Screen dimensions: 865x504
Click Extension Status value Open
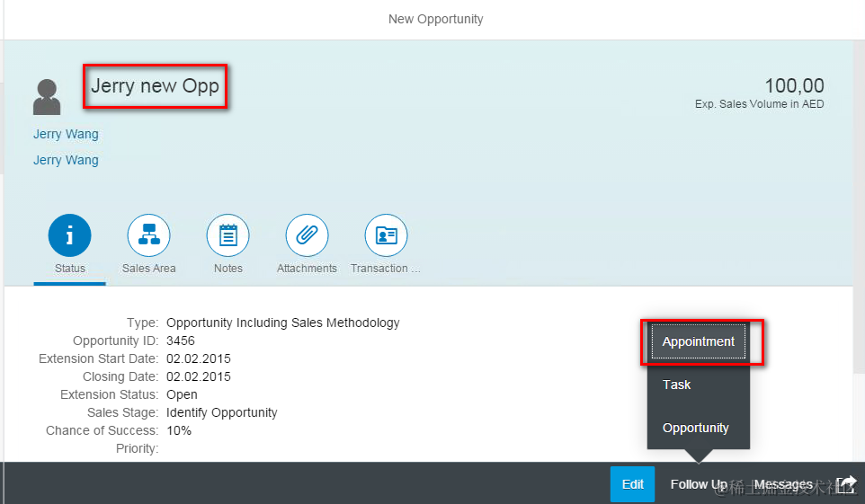(x=182, y=394)
